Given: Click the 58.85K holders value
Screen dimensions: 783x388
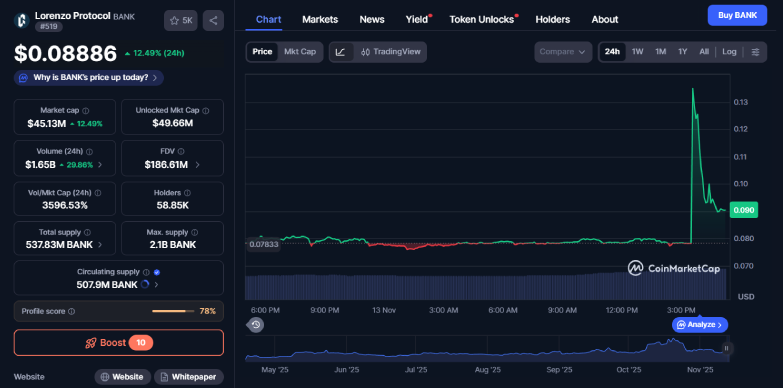Looking at the screenshot, I should pyautogui.click(x=172, y=205).
